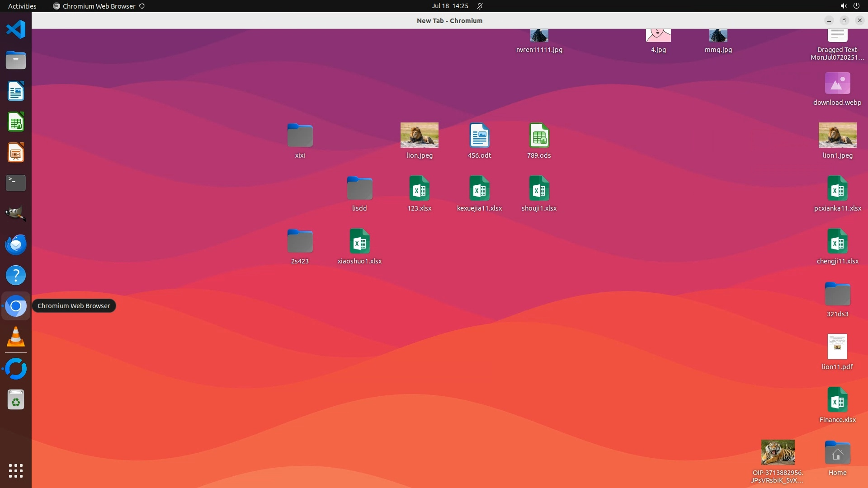Open the date and time calendar menu
Viewport: 868px width, 488px height.
pos(449,6)
